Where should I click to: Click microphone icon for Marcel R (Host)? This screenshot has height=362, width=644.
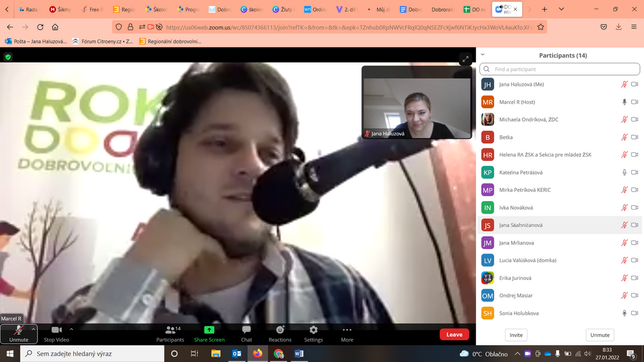point(624,102)
